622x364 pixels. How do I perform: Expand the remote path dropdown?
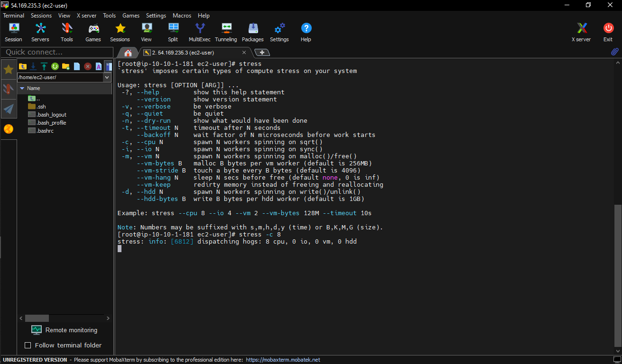(107, 77)
